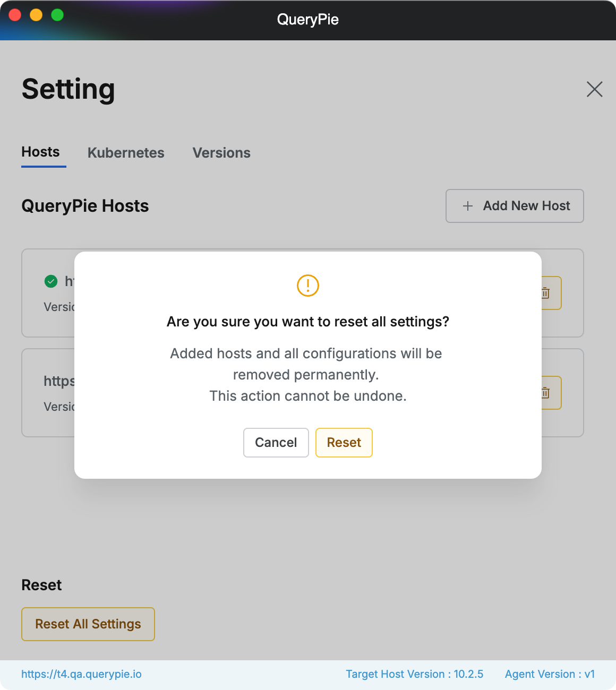
Task: Click the second host's trash icon
Action: [x=547, y=393]
